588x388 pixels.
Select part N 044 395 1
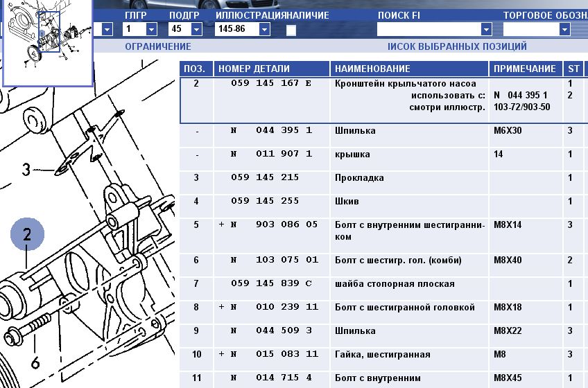click(271, 130)
